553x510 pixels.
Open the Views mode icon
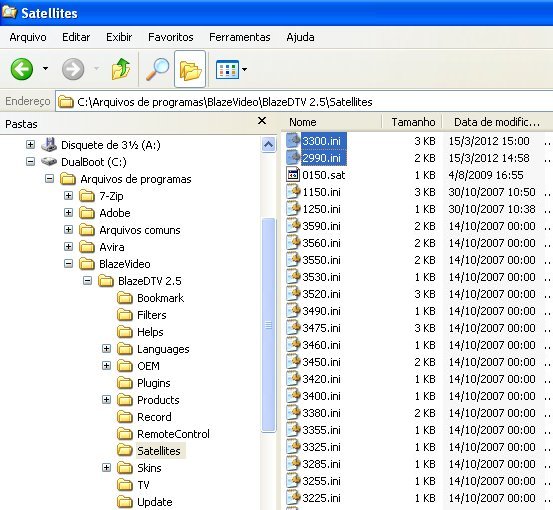227,69
